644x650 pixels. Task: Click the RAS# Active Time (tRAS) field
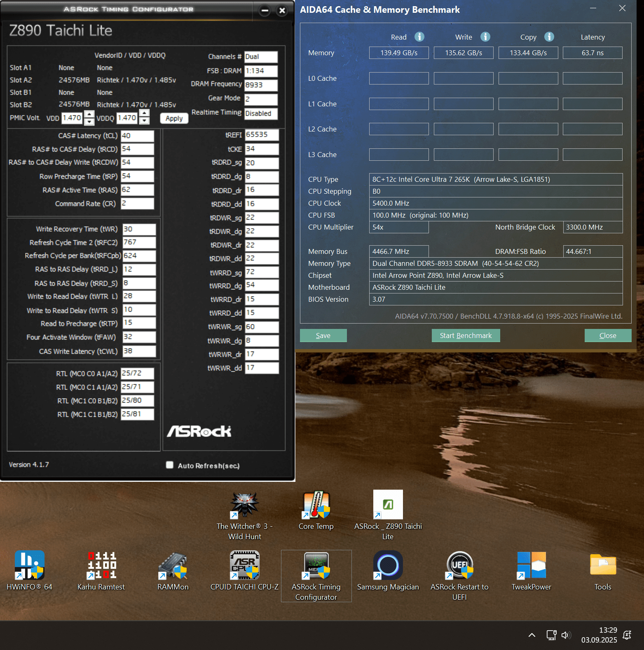(138, 190)
